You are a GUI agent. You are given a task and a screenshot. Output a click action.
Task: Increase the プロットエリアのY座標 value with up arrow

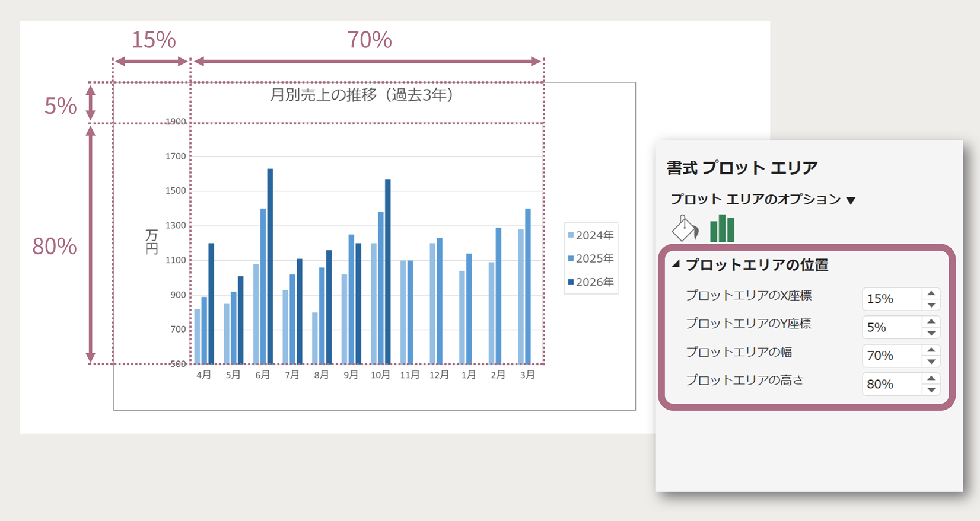click(931, 322)
